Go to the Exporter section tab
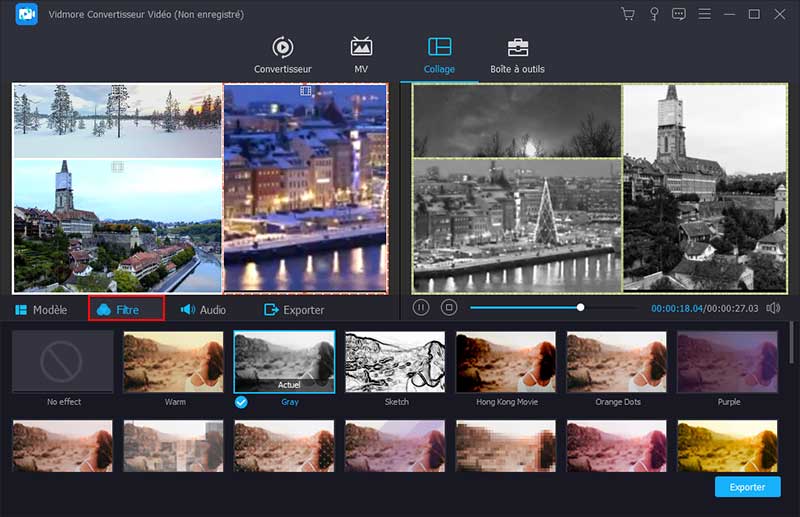This screenshot has width=800, height=517. 294,310
